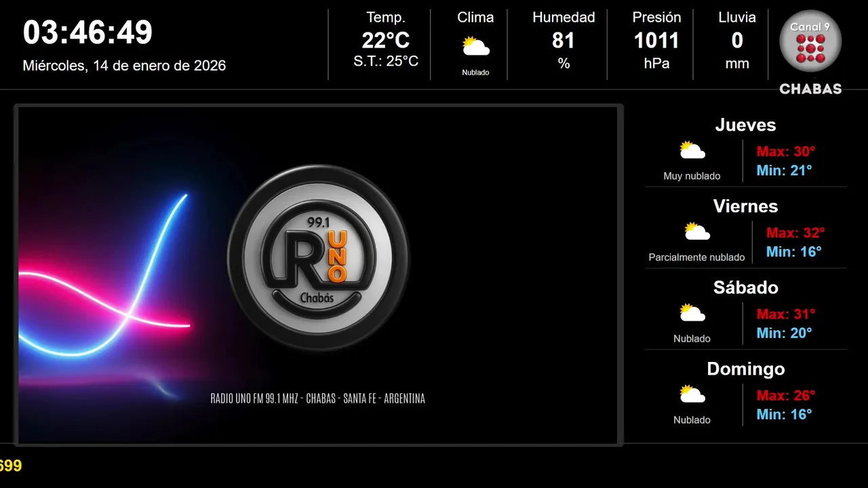Click the pressure value 1011
The width and height of the screenshot is (868, 488).
[x=656, y=41]
